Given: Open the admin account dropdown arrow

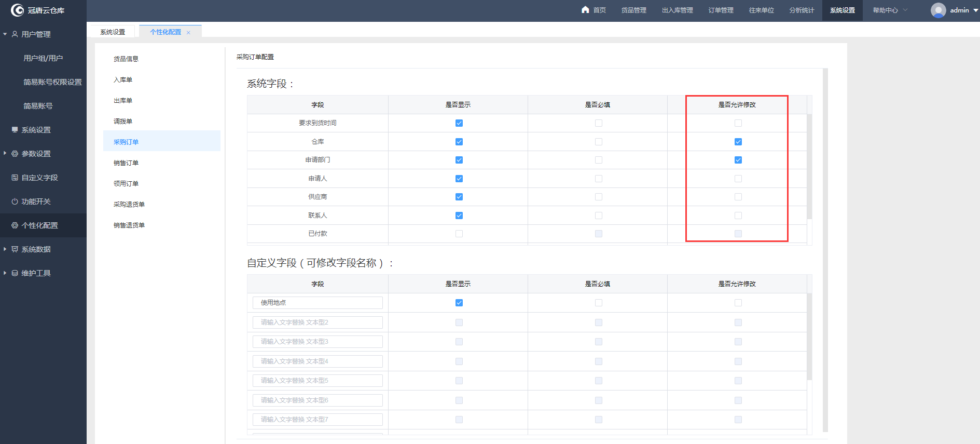Looking at the screenshot, I should (x=976, y=10).
